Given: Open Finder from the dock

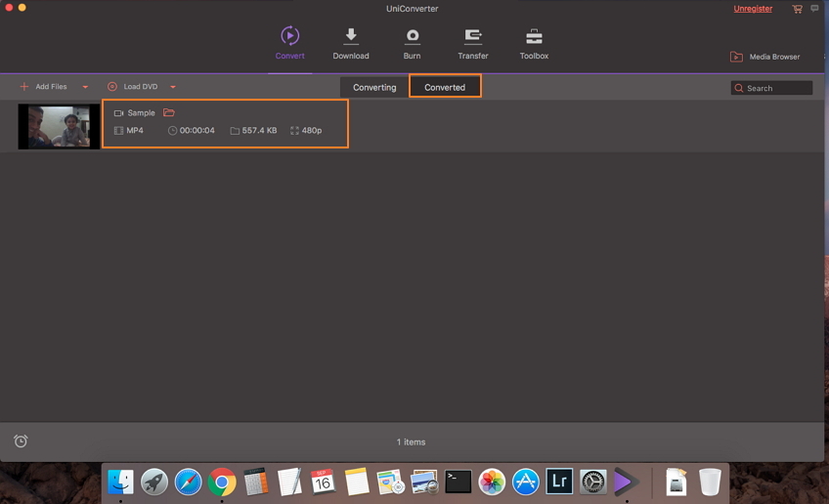Looking at the screenshot, I should coord(120,482).
